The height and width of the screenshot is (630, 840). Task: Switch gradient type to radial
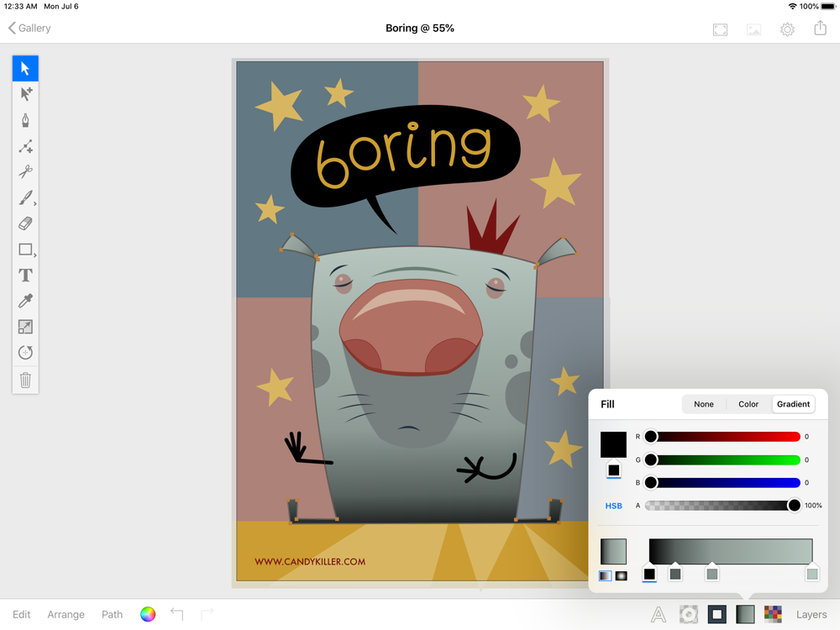[x=621, y=575]
